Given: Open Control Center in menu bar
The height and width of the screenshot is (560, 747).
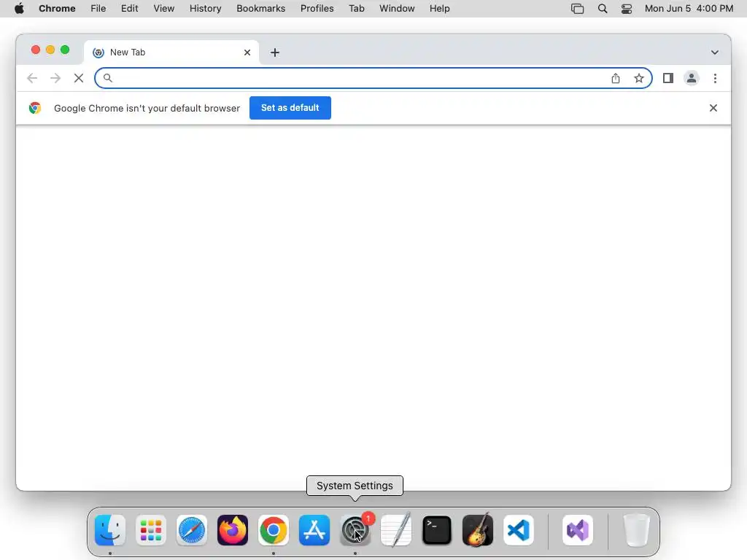Looking at the screenshot, I should coord(627,9).
